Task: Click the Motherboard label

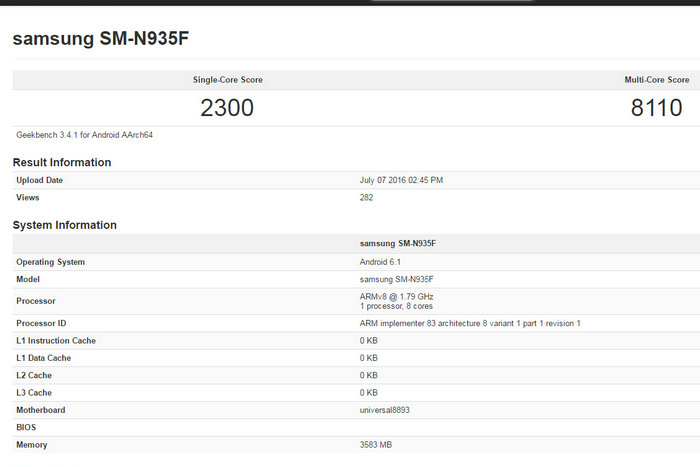Action: [41, 410]
